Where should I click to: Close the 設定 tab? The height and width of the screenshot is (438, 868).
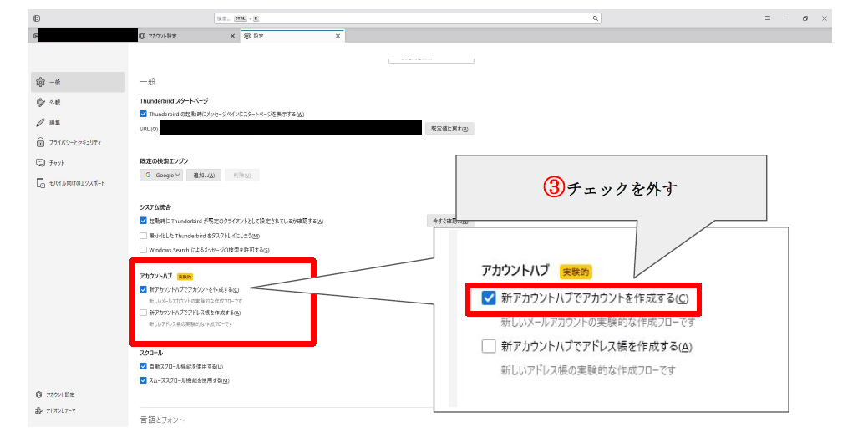pos(338,36)
